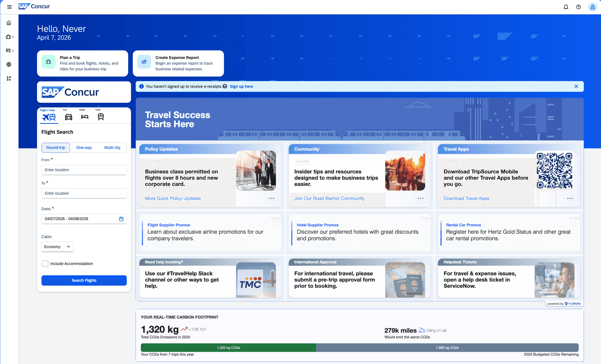Open the Create Expense Report card

click(178, 63)
